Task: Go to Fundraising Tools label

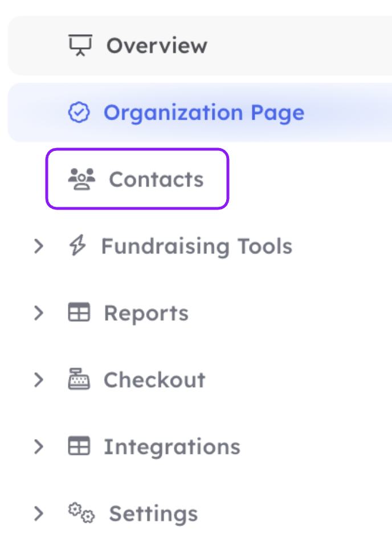Action: pos(197,247)
